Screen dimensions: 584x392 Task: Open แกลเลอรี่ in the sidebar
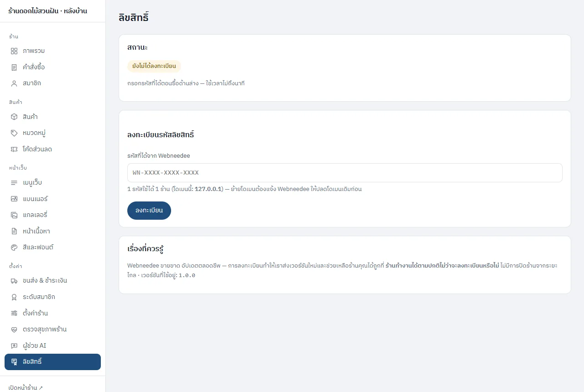pos(52,215)
